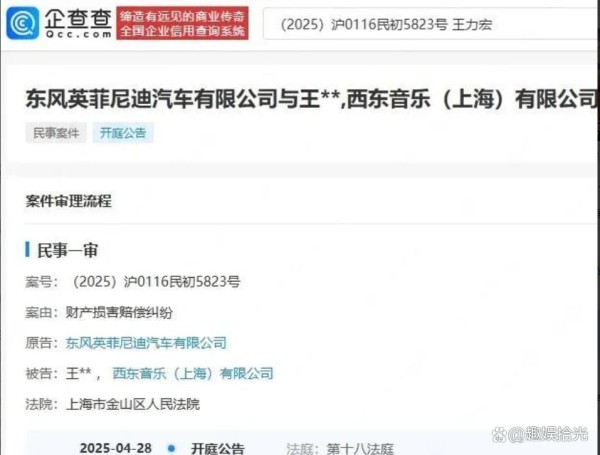Click the case number (2025)沪0116民初5823号
This screenshot has height=455, width=600.
156,282
